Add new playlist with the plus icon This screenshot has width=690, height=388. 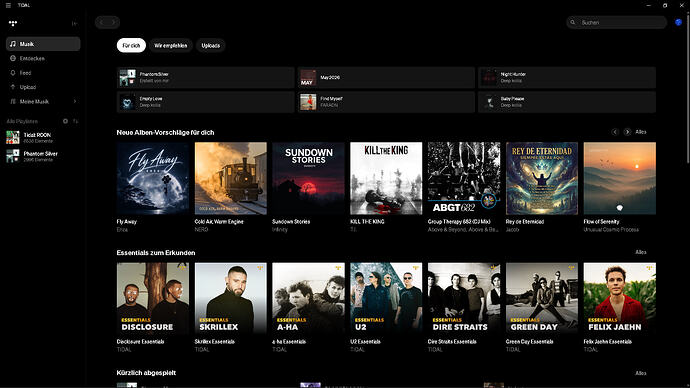(x=65, y=121)
